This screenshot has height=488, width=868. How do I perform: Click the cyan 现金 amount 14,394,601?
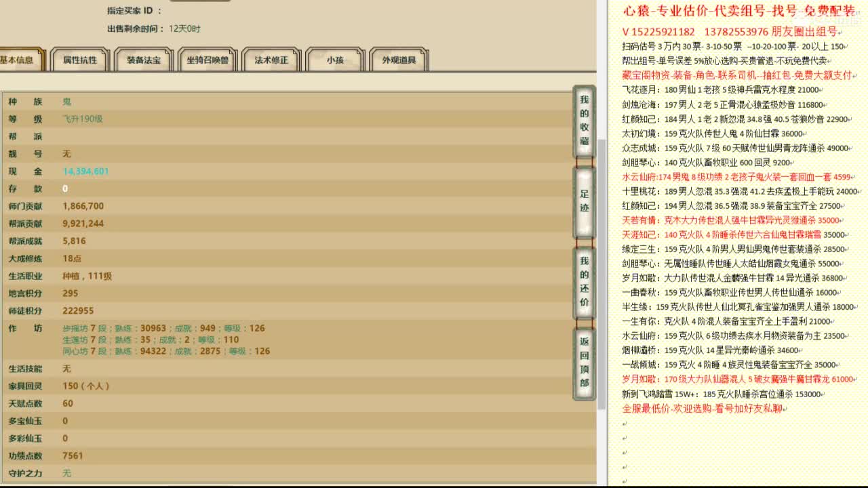[x=85, y=171]
